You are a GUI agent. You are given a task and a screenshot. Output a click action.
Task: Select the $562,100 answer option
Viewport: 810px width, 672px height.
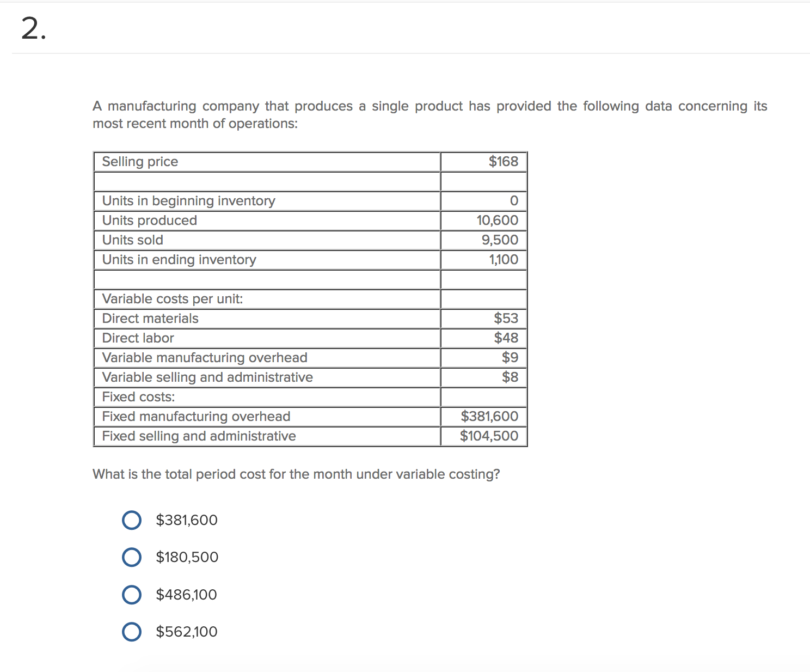(x=131, y=631)
